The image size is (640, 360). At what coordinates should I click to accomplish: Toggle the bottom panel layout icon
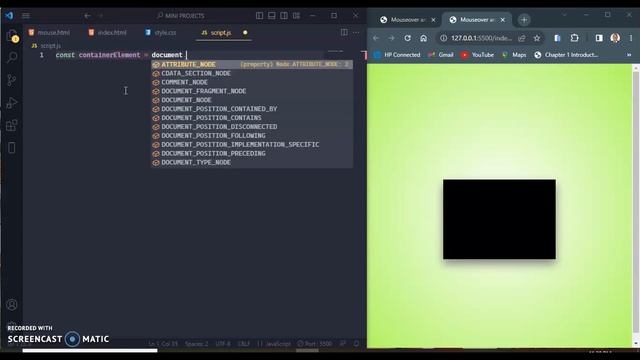[271, 16]
